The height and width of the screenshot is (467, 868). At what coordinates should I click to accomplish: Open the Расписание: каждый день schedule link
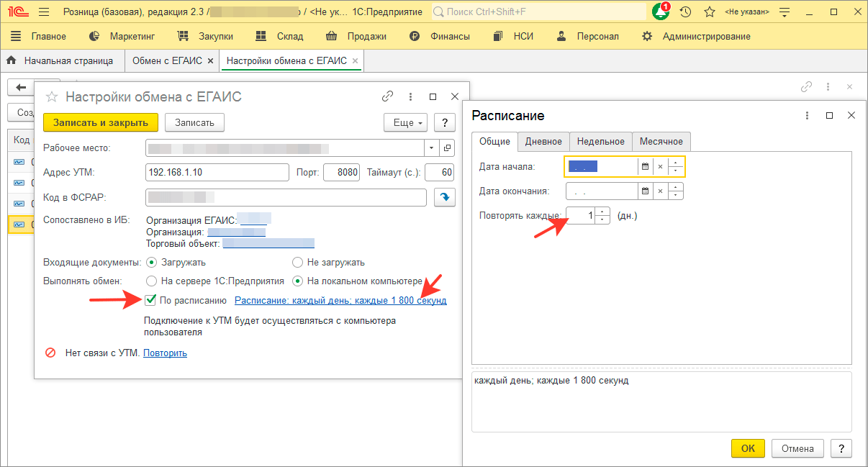tap(341, 301)
